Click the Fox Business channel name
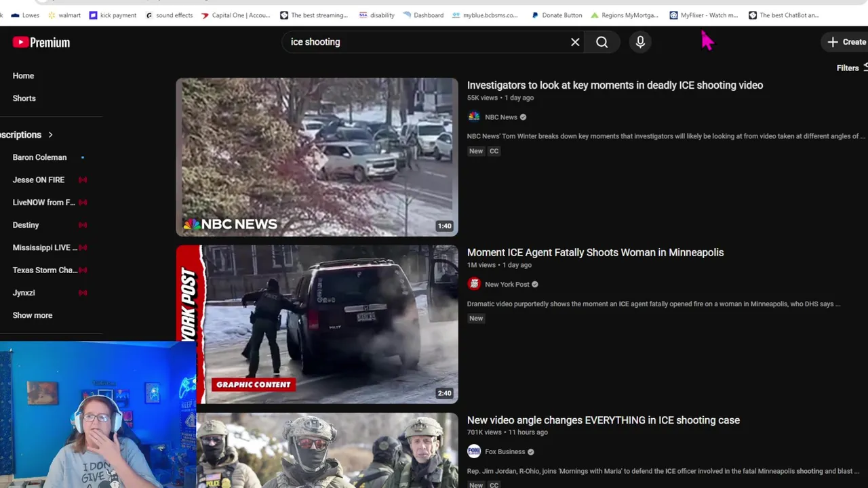This screenshot has height=488, width=868. tap(505, 452)
